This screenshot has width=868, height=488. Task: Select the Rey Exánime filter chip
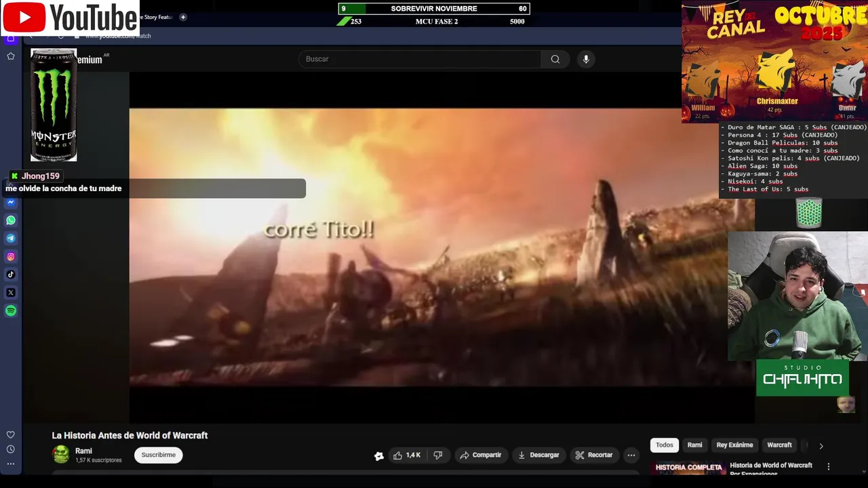point(735,445)
